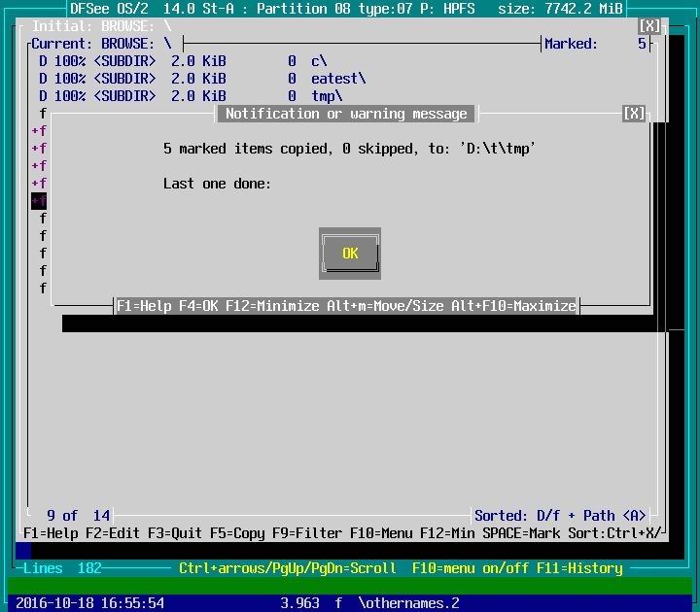The width and height of the screenshot is (700, 612).
Task: Select the eatest\ subdirectory entry
Action: coord(338,79)
